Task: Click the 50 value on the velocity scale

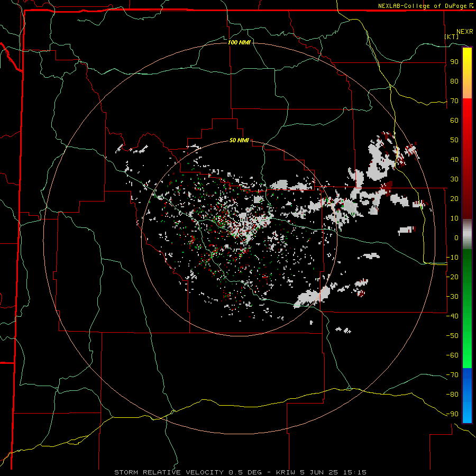Action: pyautogui.click(x=454, y=140)
